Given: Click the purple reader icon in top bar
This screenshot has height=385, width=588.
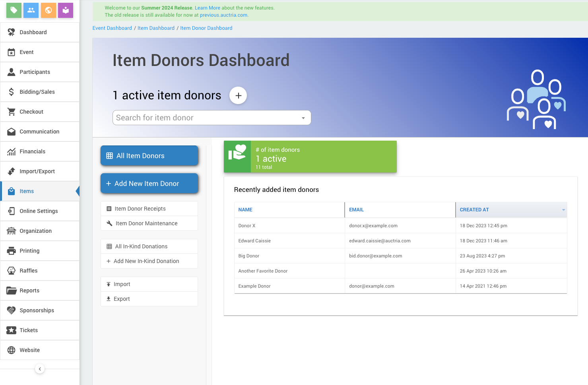Looking at the screenshot, I should [x=66, y=10].
